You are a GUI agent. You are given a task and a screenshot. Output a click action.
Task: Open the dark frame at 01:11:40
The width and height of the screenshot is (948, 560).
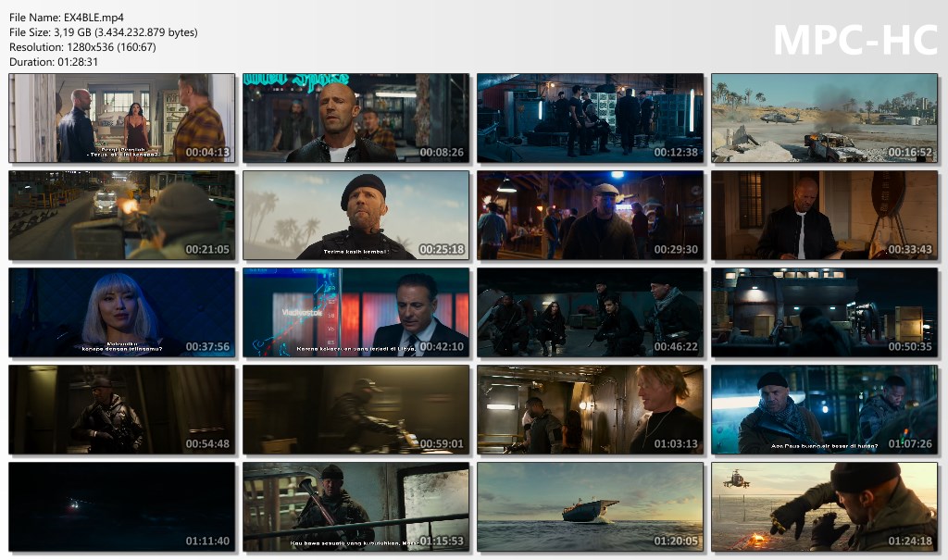point(122,507)
